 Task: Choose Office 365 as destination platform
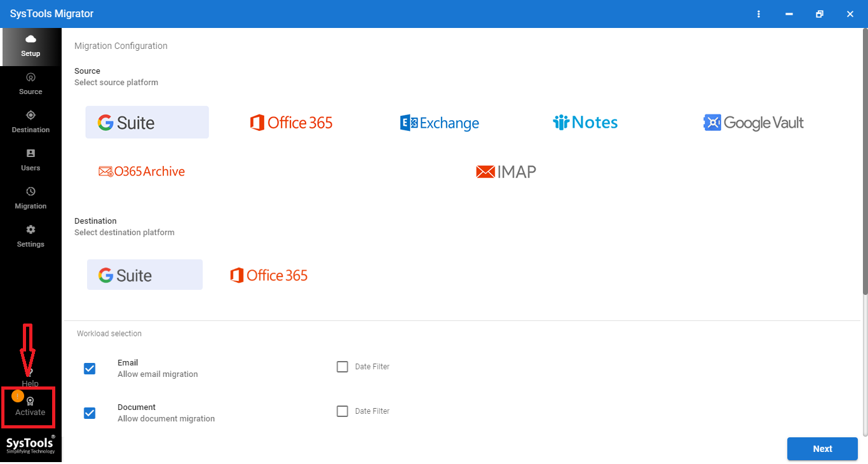coord(268,275)
